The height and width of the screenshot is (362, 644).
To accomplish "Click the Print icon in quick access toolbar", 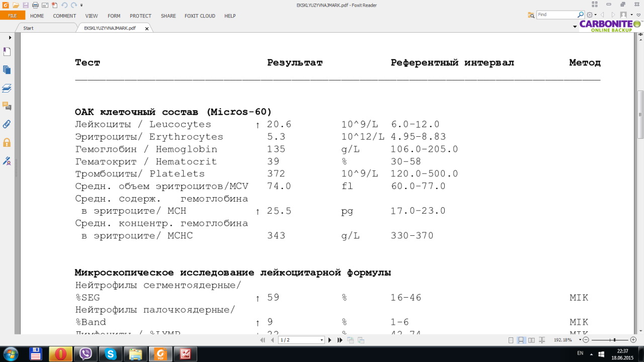I will (x=35, y=5).
